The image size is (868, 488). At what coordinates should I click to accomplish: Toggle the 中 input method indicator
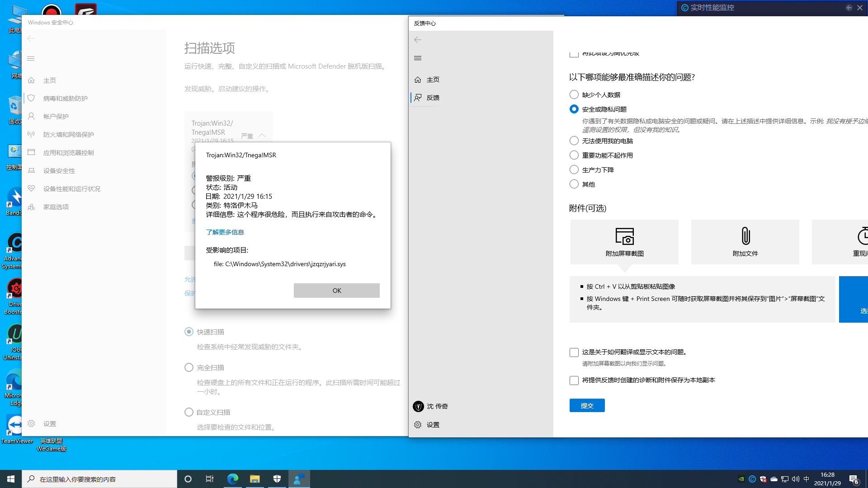pyautogui.click(x=807, y=479)
